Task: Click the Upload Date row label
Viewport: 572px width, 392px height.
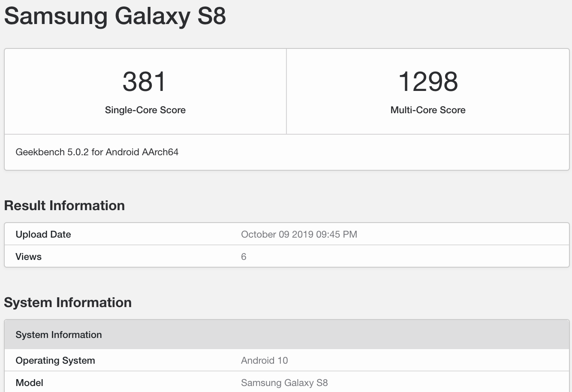Action: (x=43, y=234)
